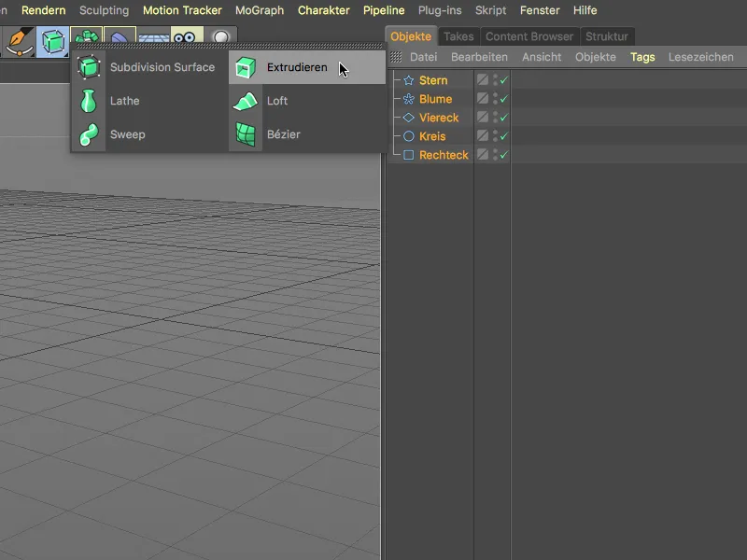Viewport: 747px width, 560px height.
Task: Click the green cubes Array toolbar icon
Action: tap(87, 35)
